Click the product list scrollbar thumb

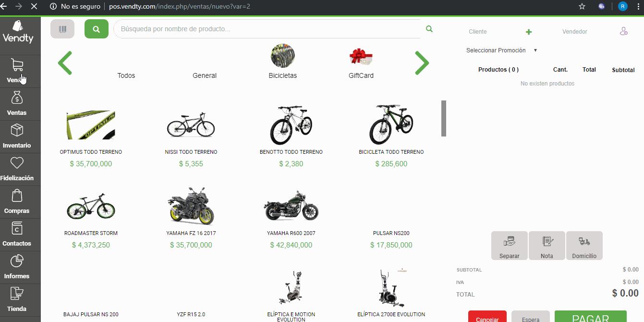point(444,118)
